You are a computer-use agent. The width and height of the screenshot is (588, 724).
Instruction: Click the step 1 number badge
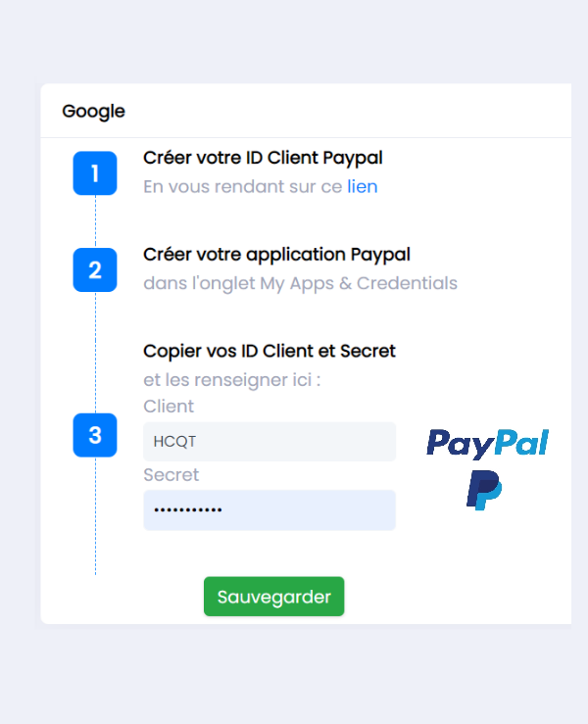pos(95,173)
